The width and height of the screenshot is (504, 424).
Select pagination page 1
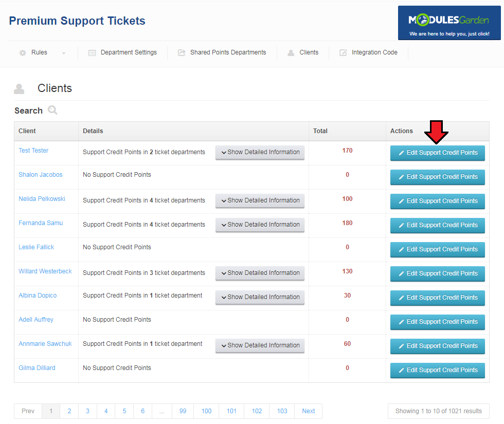click(x=51, y=411)
